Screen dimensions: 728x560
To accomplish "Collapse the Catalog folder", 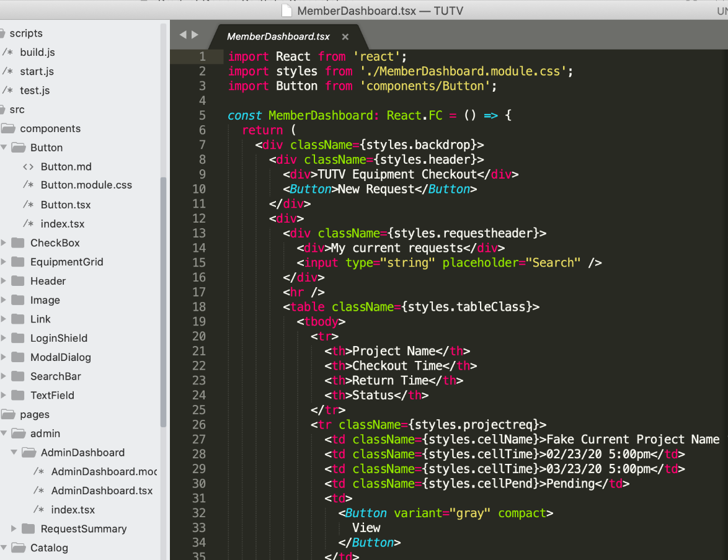I will click(x=4, y=548).
